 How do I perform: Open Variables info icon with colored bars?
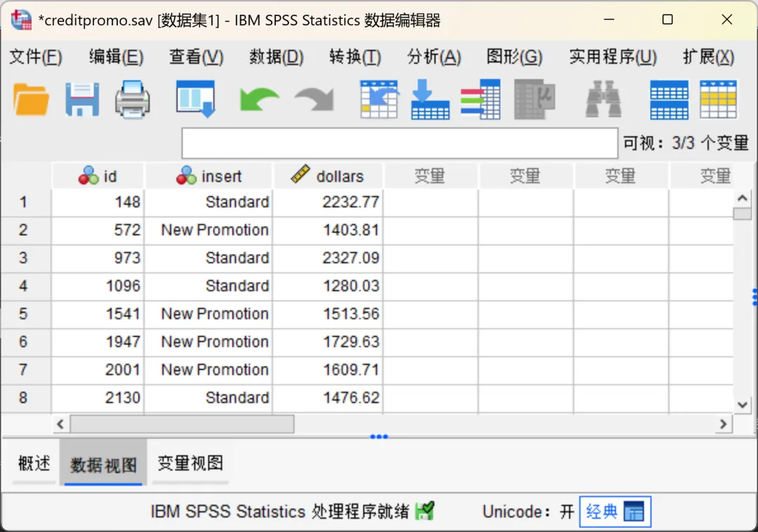[481, 100]
